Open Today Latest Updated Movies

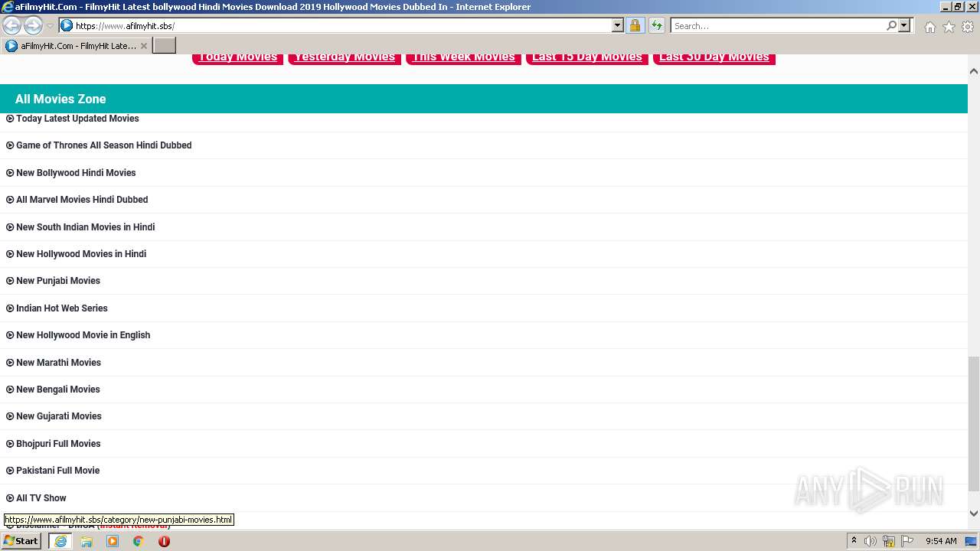tap(77, 119)
